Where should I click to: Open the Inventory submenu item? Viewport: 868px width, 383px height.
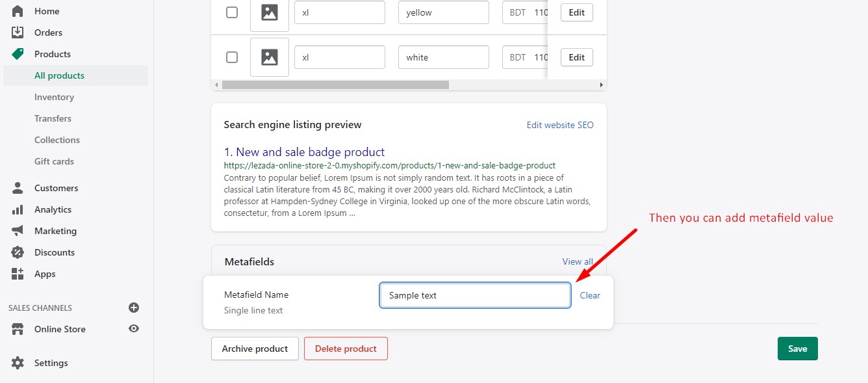click(x=54, y=97)
